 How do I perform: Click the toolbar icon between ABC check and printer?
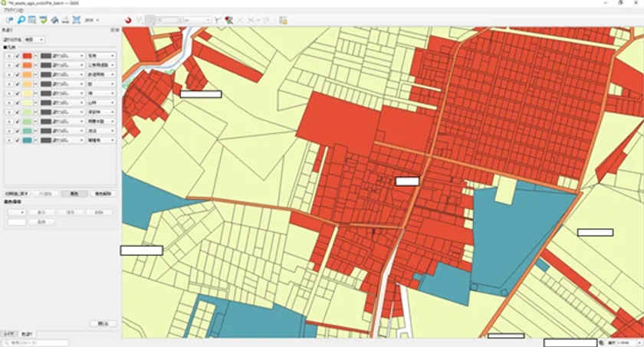(54, 20)
